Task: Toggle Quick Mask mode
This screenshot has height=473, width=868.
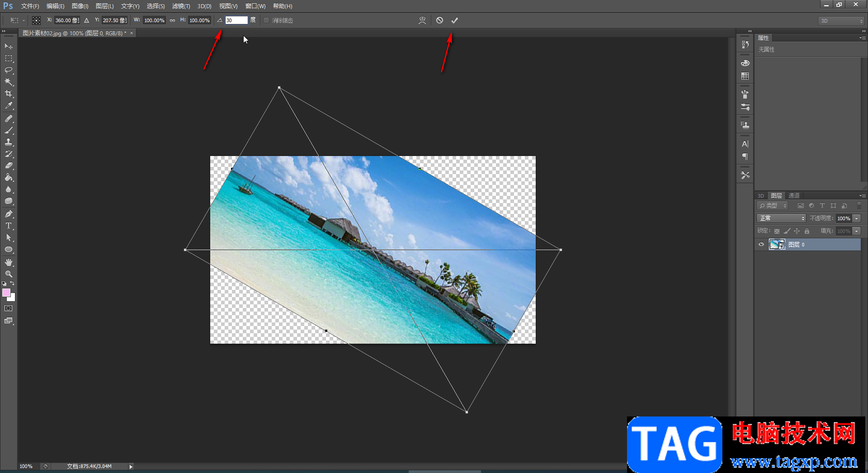Action: (9, 308)
